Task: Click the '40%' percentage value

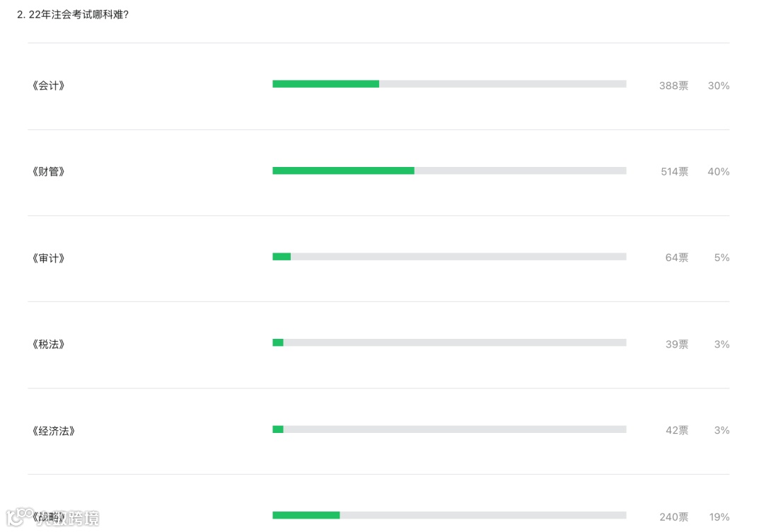Action: (x=718, y=172)
